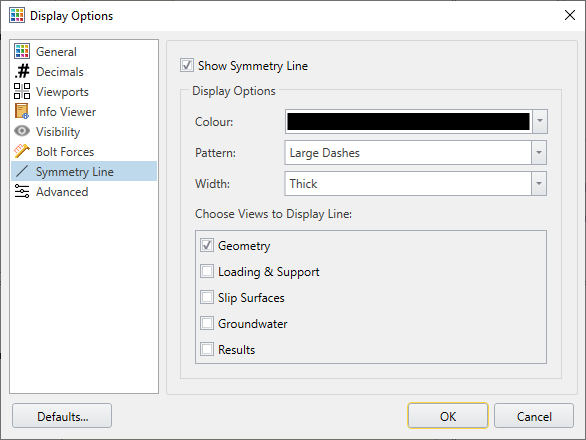Select the Bolt Forces ruler icon

coord(22,151)
